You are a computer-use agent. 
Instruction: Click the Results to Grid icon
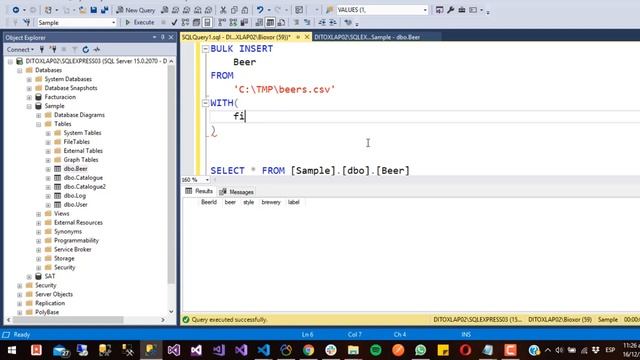click(x=270, y=22)
